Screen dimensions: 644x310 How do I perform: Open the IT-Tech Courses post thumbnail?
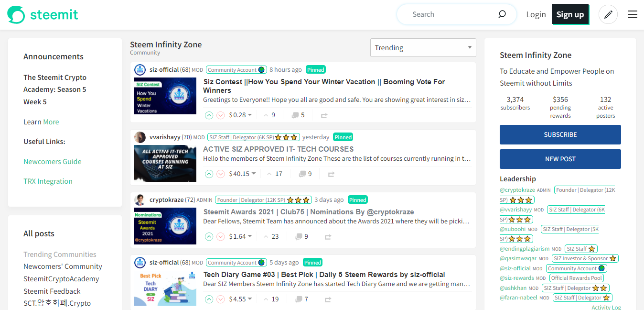(x=165, y=163)
